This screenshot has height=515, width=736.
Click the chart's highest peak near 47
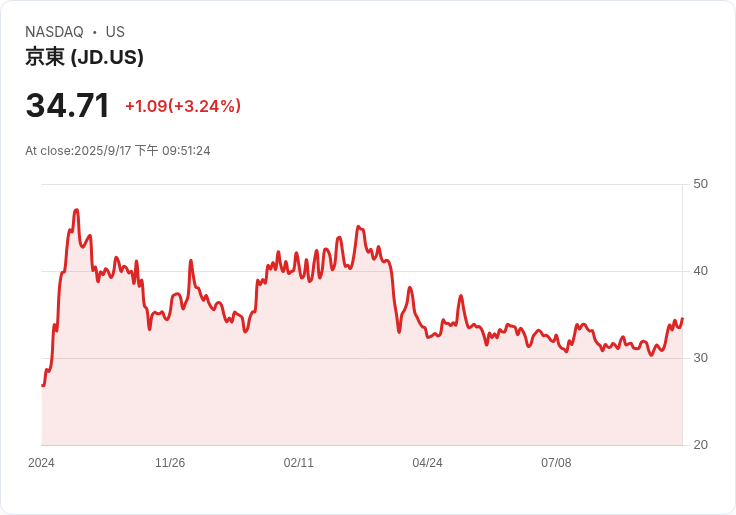tap(77, 210)
